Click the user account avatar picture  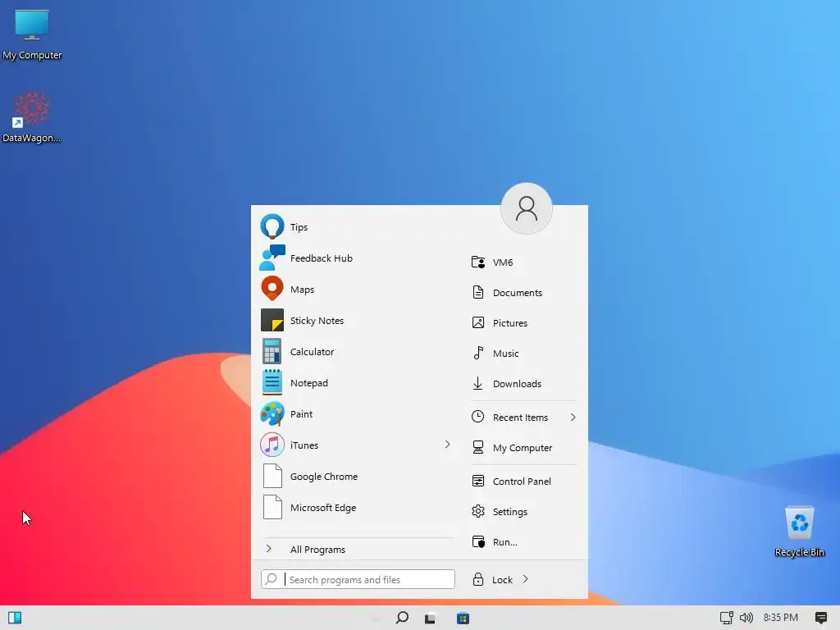(x=526, y=208)
